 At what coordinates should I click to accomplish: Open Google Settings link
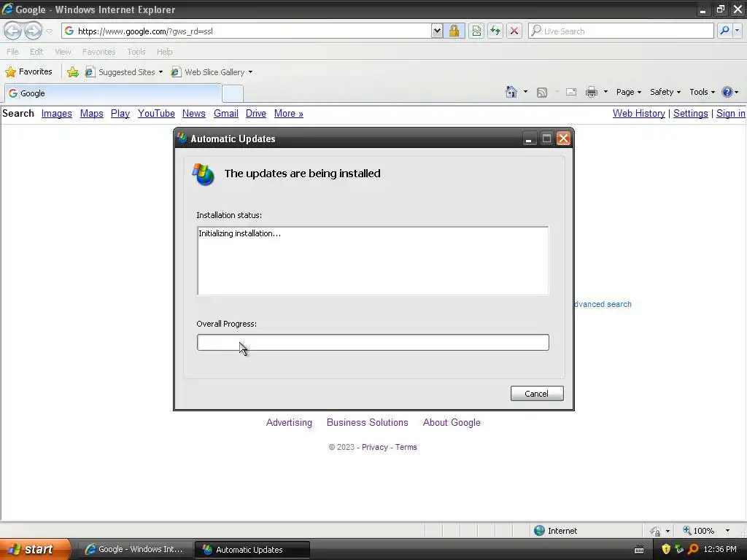690,113
